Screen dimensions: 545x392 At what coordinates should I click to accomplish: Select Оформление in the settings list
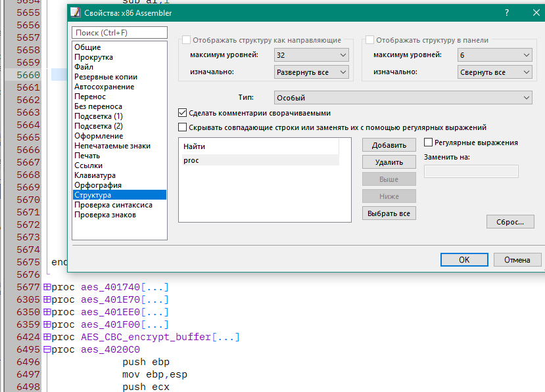click(99, 136)
